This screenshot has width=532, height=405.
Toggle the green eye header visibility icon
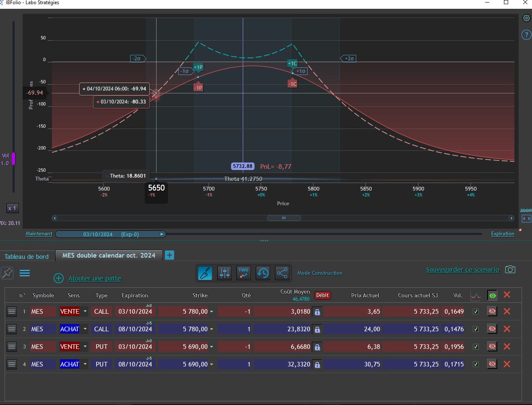pos(492,295)
